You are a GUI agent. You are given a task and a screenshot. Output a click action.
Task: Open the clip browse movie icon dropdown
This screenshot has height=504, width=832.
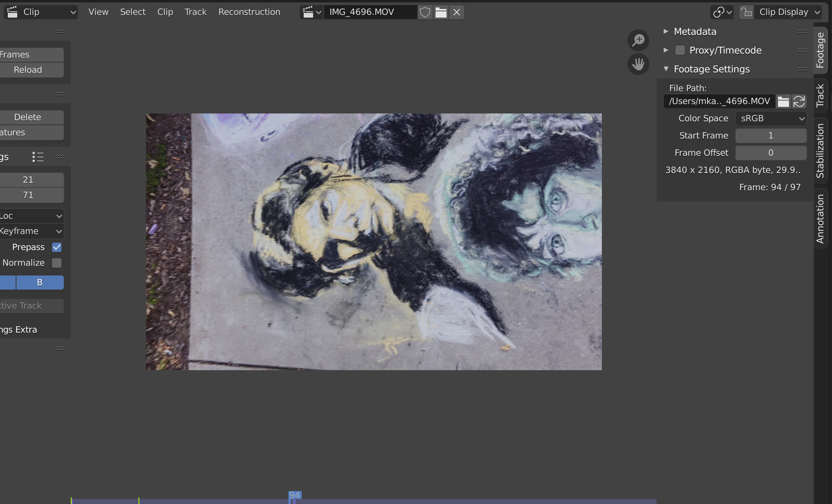[312, 12]
